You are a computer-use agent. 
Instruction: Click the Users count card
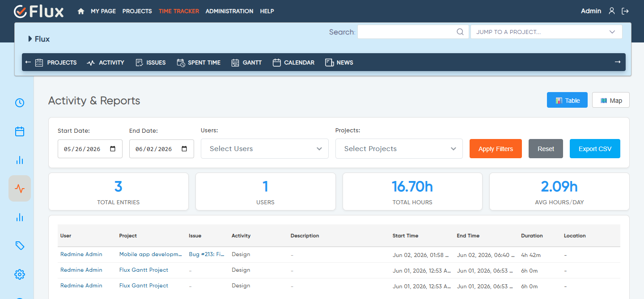pyautogui.click(x=266, y=191)
